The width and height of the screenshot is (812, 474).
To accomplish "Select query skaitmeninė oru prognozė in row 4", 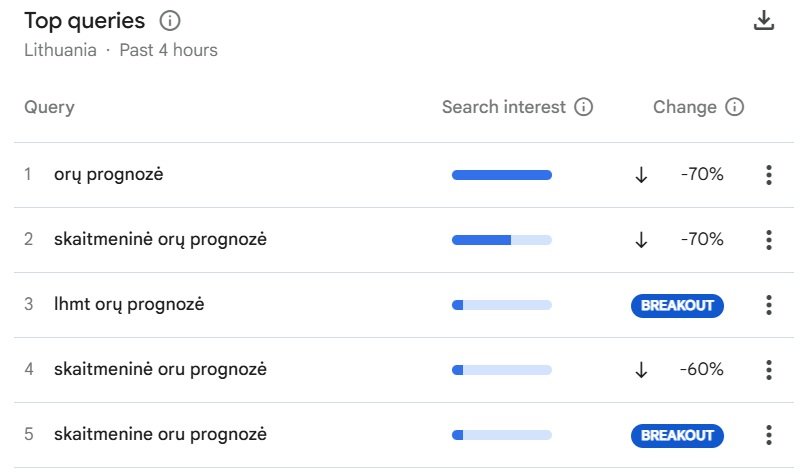I will tap(161, 369).
